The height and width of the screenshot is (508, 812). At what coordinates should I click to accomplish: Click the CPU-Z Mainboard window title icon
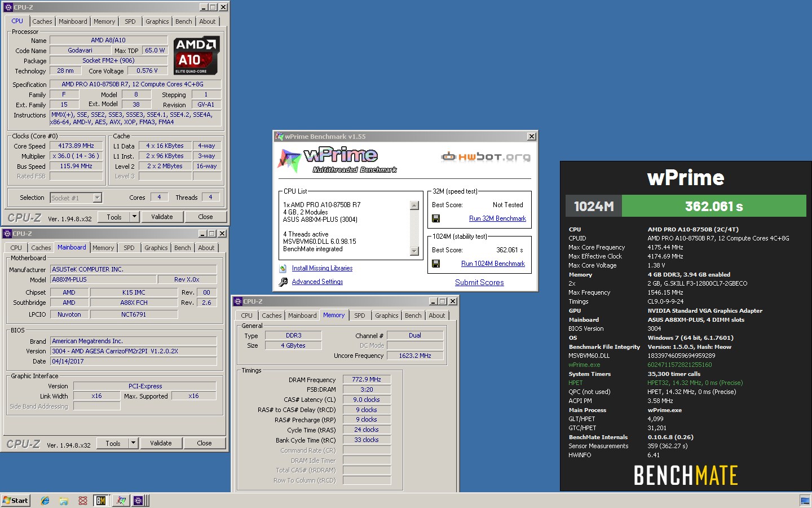[7, 234]
